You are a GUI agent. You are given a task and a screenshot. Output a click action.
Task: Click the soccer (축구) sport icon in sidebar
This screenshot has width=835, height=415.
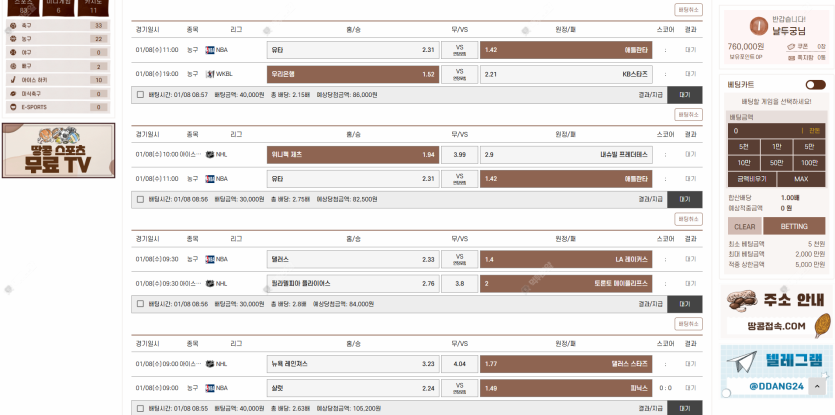pyautogui.click(x=12, y=25)
